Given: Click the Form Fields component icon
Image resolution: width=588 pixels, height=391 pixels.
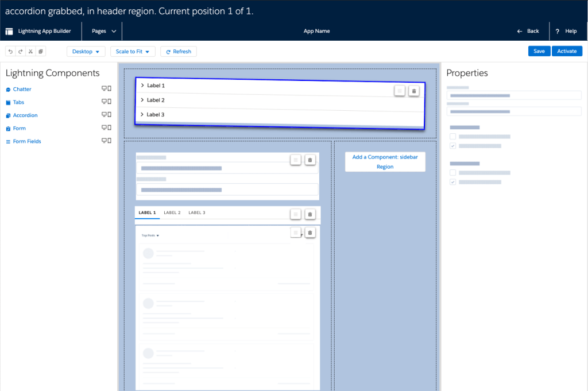Looking at the screenshot, I should (x=8, y=142).
